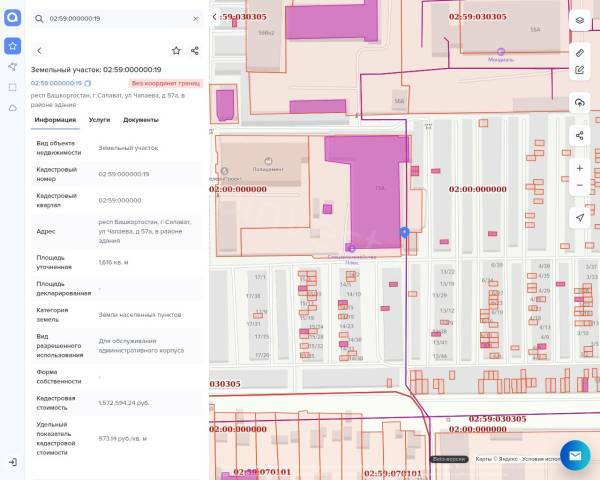Screen dimensions: 600x480
Task: Open the chat mail button
Action: [x=574, y=455]
